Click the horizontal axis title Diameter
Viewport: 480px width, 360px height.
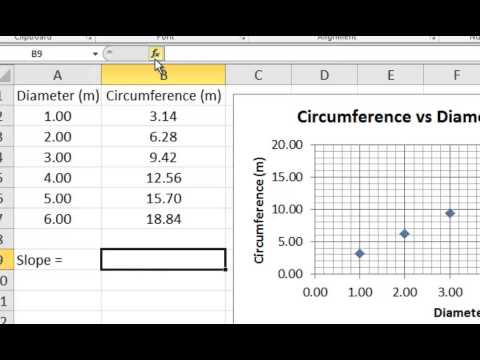(457, 313)
